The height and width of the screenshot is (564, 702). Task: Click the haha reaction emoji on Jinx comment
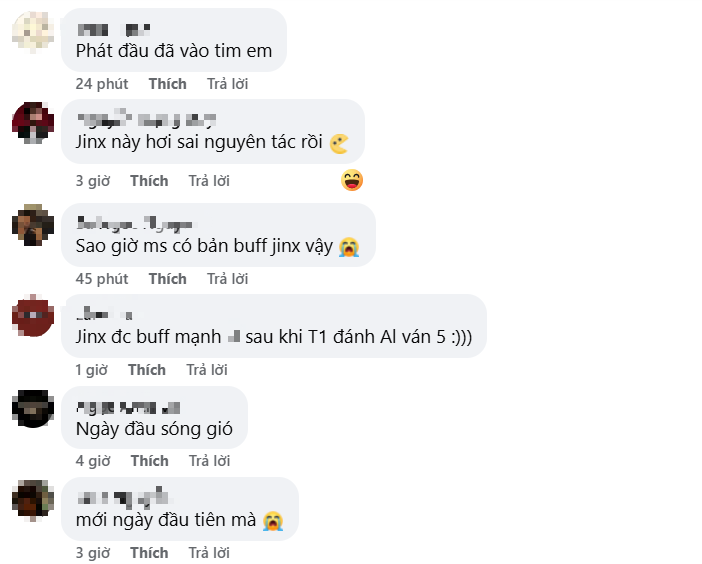(351, 180)
